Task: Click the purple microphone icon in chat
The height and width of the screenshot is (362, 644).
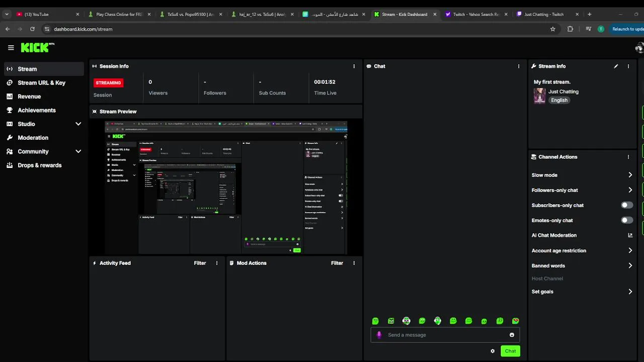Action: tap(379, 335)
